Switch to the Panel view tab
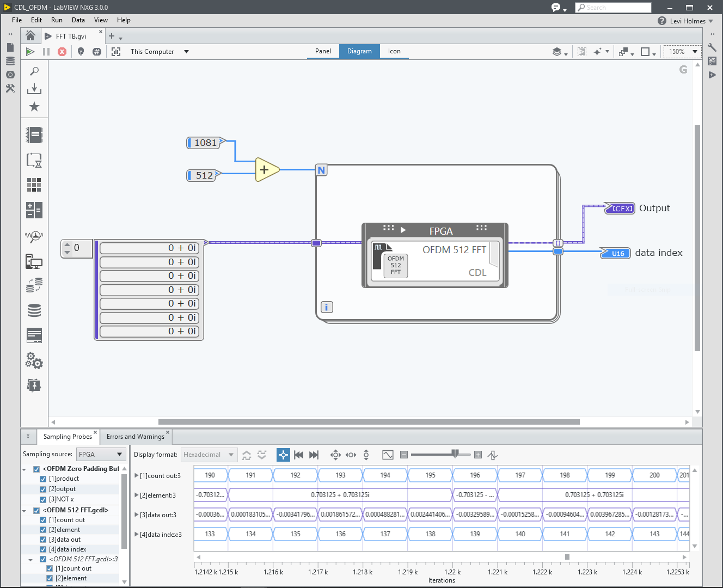Viewport: 723px width, 588px height. (323, 51)
